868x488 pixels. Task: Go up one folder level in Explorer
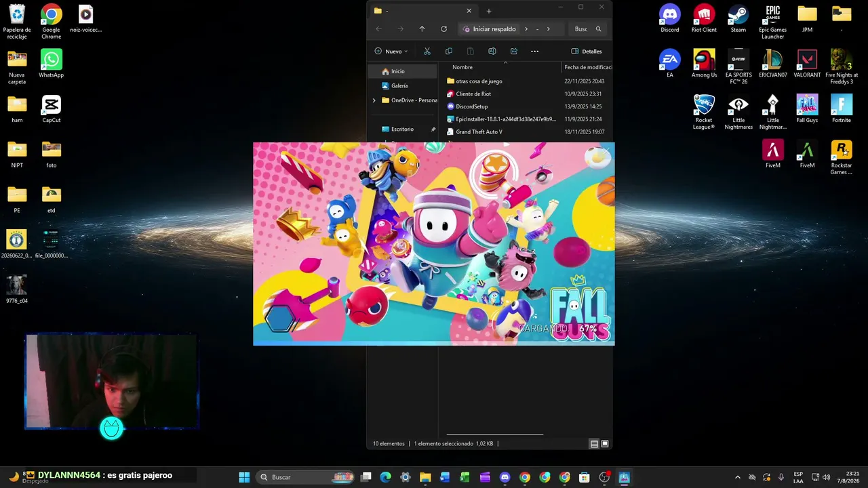pos(422,29)
